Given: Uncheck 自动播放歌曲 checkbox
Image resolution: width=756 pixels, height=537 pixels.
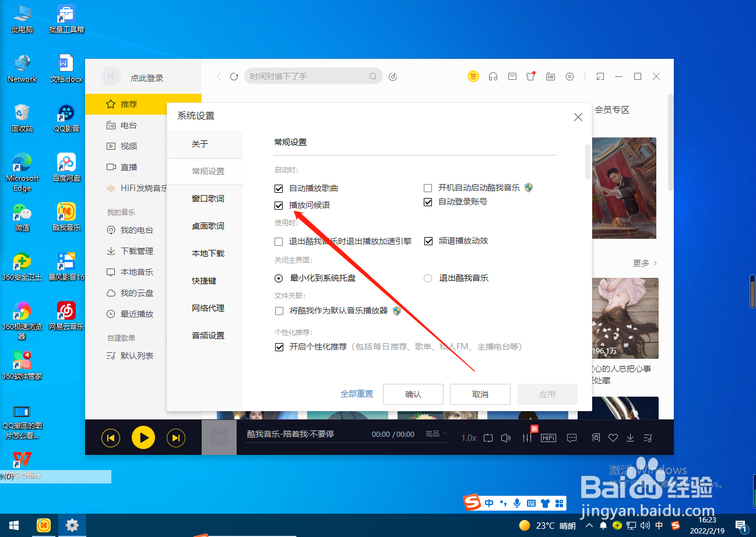Looking at the screenshot, I should (279, 188).
